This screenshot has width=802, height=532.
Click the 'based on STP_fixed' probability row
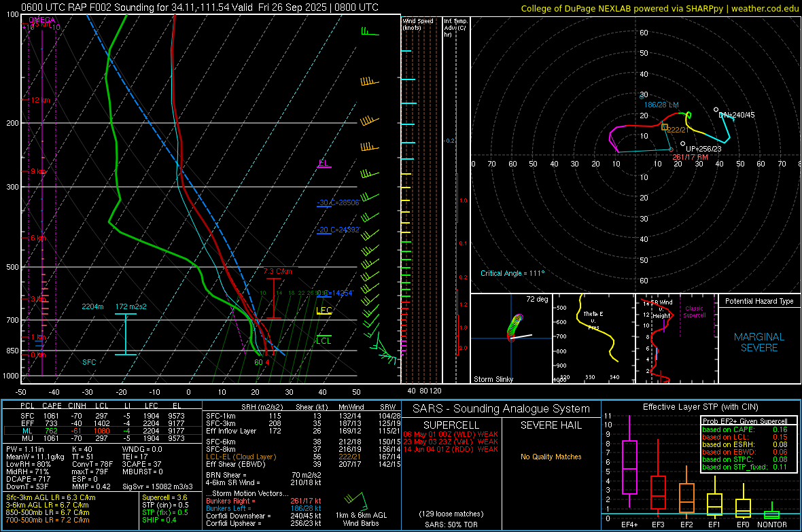click(745, 467)
